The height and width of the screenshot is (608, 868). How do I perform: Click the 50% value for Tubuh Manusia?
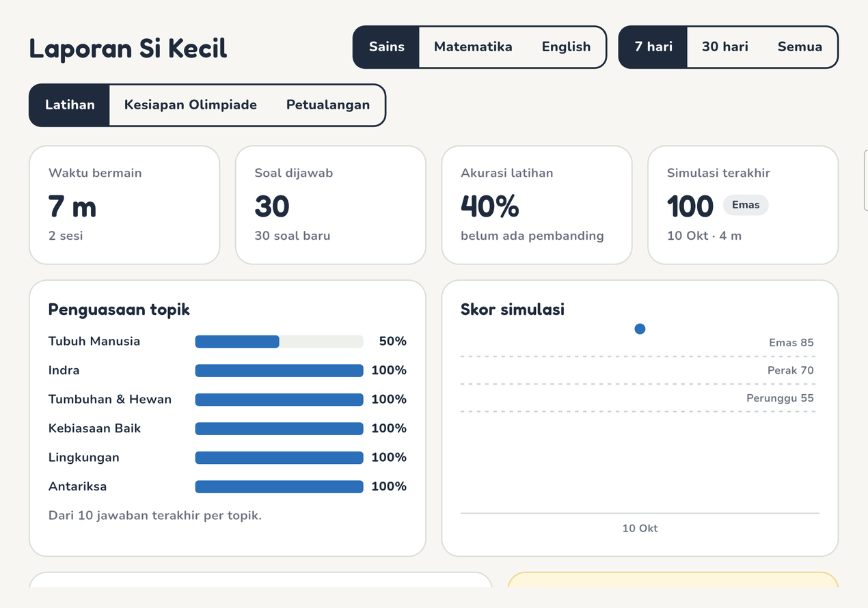[393, 342]
